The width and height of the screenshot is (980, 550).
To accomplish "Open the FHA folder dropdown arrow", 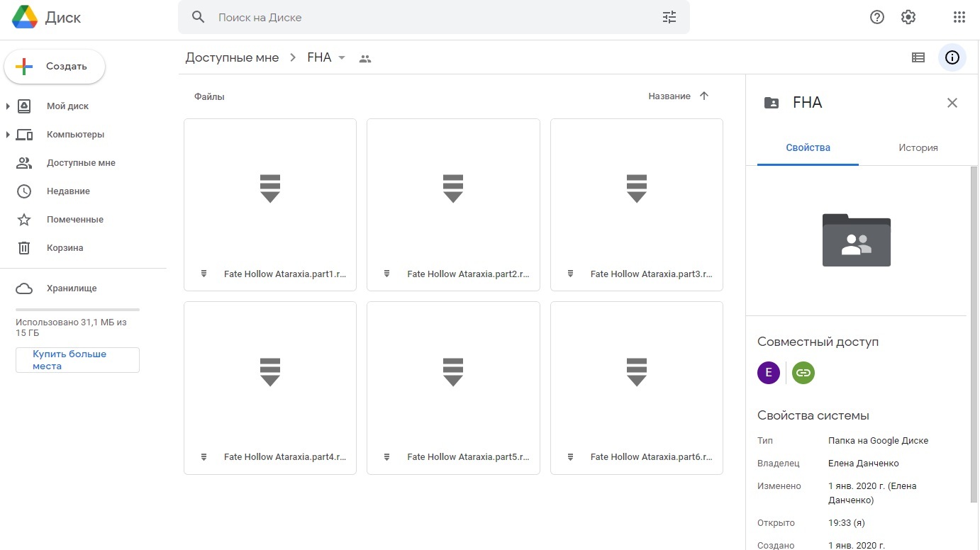I will click(342, 58).
